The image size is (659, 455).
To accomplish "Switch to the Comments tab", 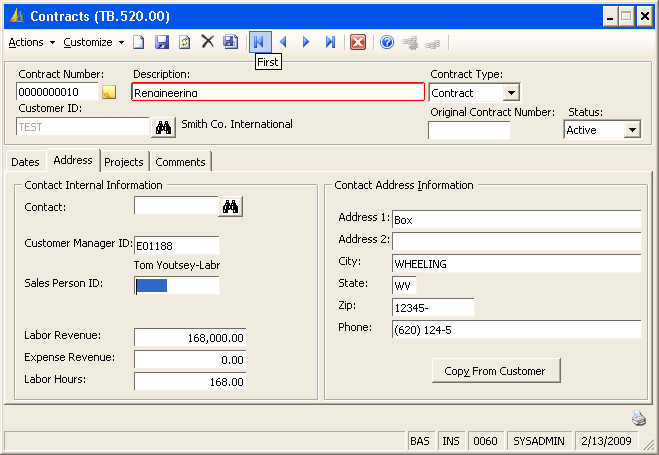I will point(180,162).
